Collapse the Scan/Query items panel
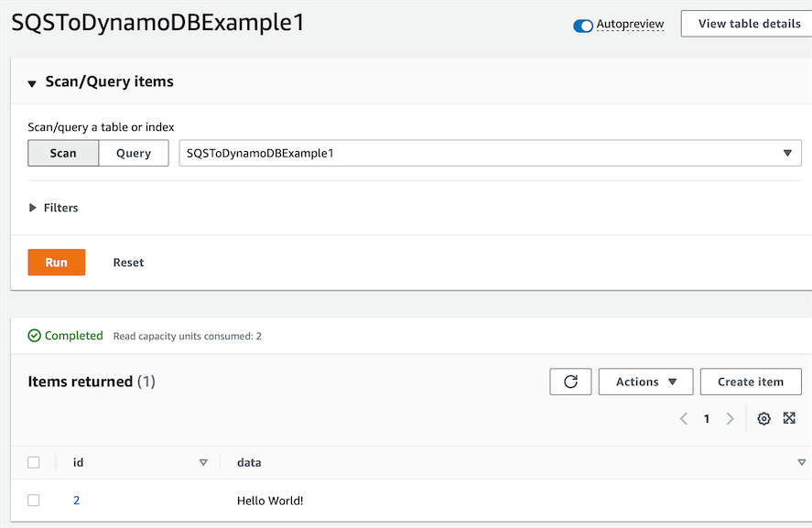The height and width of the screenshot is (528, 812). (33, 82)
